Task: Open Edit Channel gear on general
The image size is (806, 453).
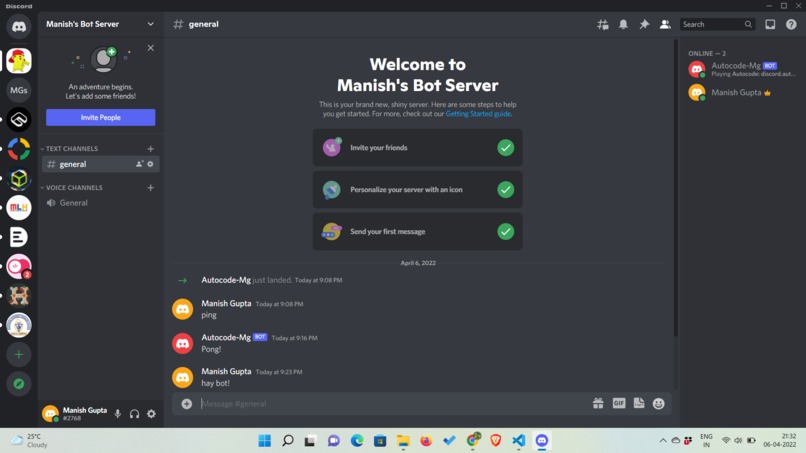Action: click(x=150, y=164)
